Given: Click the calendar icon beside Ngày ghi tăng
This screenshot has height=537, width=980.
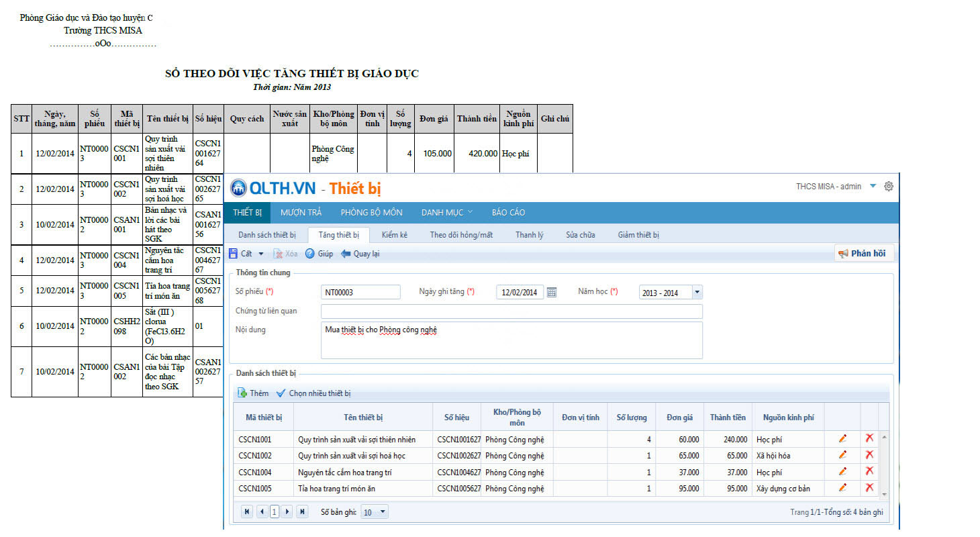Looking at the screenshot, I should [x=552, y=292].
